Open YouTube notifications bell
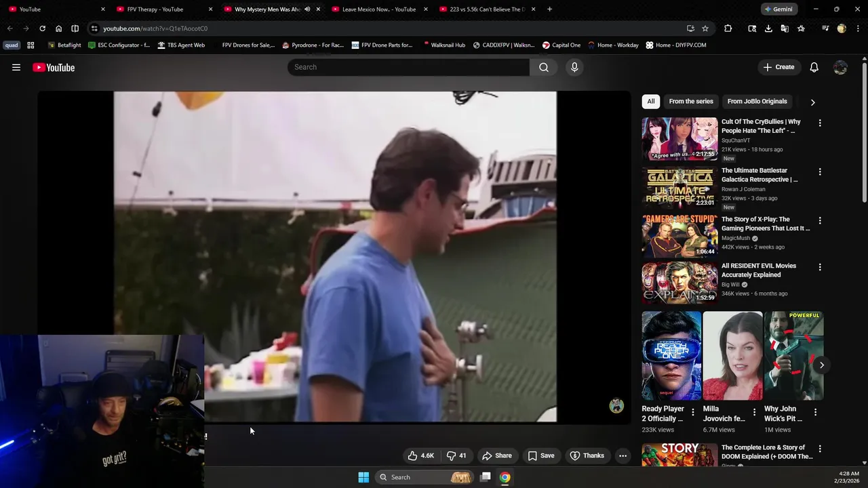This screenshot has width=868, height=488. [814, 67]
